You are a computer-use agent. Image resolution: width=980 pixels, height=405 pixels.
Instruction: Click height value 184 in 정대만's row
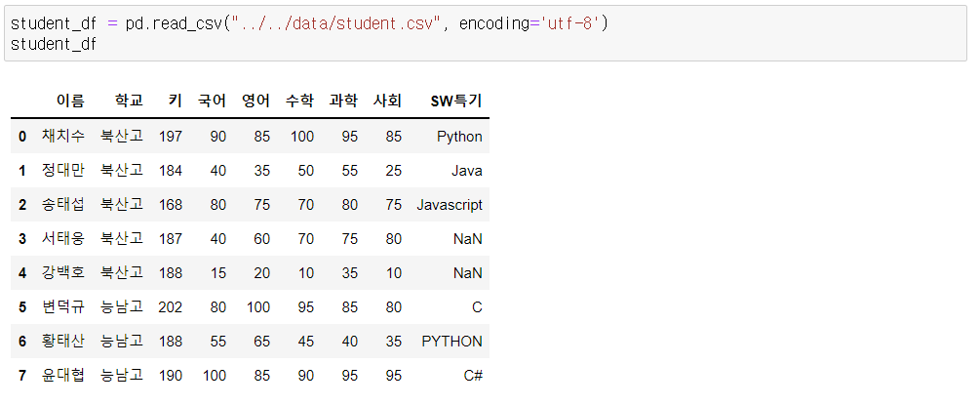point(171,170)
